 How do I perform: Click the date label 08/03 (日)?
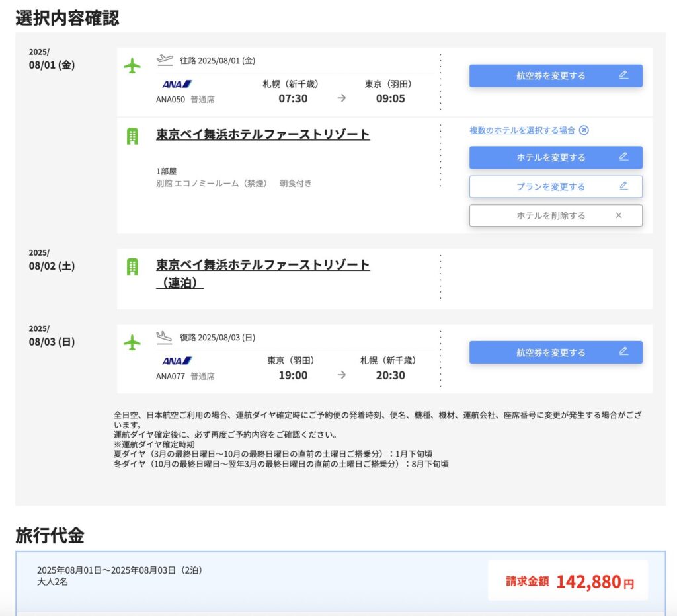click(52, 342)
